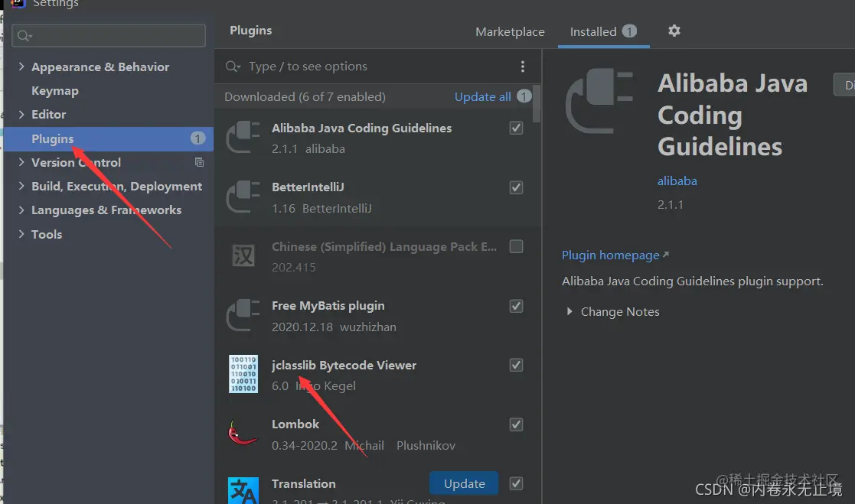Click the Free MyBatis plugin icon

[x=243, y=315]
